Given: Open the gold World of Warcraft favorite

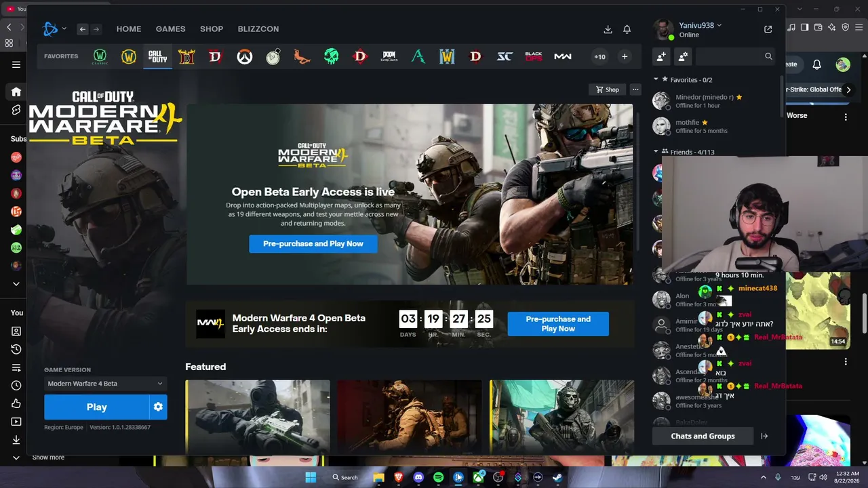Looking at the screenshot, I should pyautogui.click(x=129, y=56).
